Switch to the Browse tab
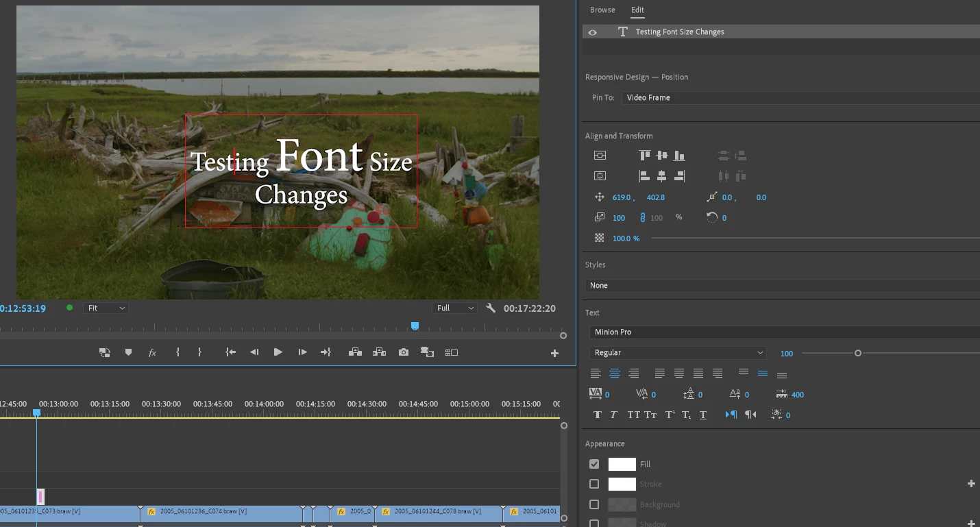This screenshot has height=527, width=980. click(602, 10)
